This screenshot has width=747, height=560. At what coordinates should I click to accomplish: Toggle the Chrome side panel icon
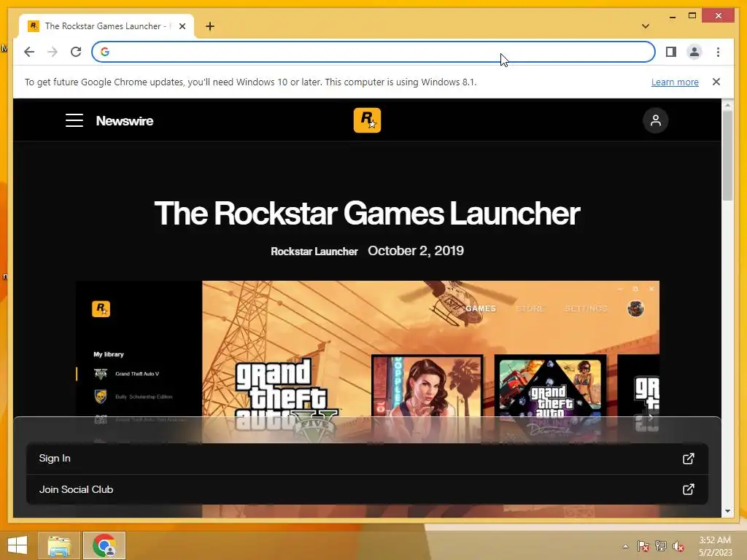tap(671, 52)
